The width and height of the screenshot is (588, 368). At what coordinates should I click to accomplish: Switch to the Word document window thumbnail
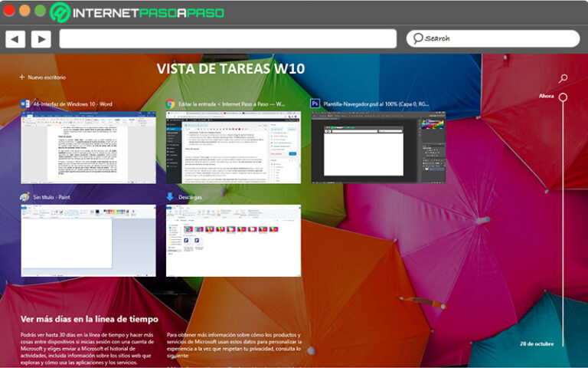pyautogui.click(x=88, y=147)
